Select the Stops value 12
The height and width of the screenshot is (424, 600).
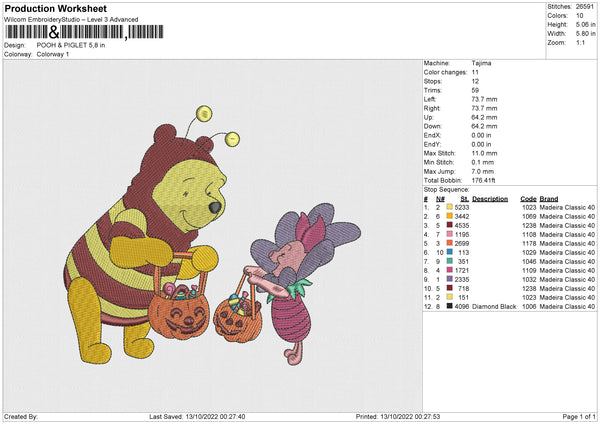pos(475,81)
